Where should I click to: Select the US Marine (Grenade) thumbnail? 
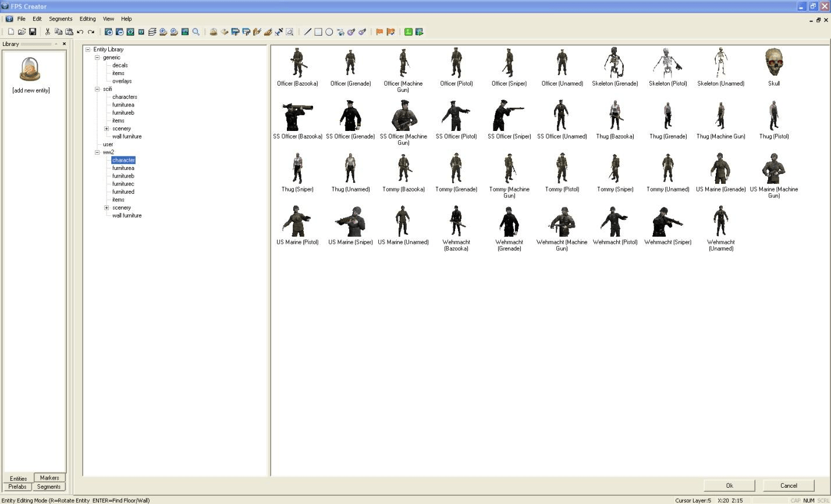[x=721, y=168]
